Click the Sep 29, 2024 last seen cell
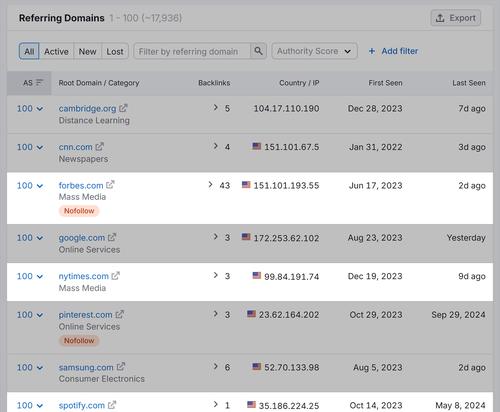The width and height of the screenshot is (500, 412). click(458, 315)
